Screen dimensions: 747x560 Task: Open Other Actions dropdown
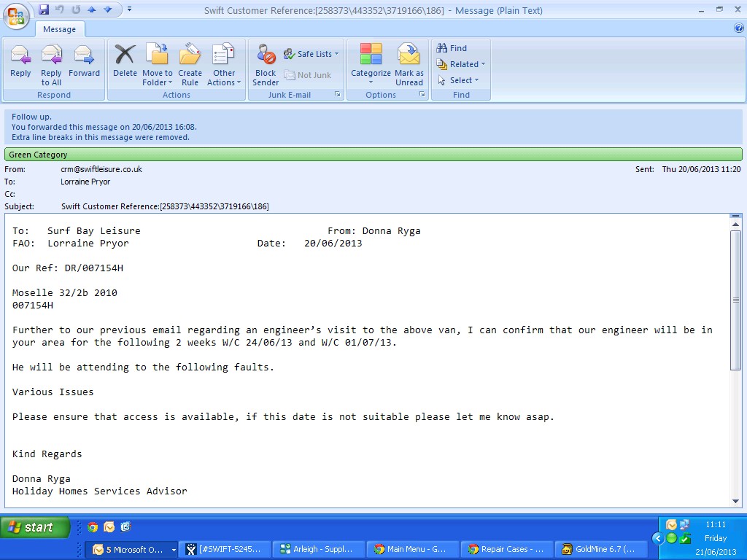point(224,65)
